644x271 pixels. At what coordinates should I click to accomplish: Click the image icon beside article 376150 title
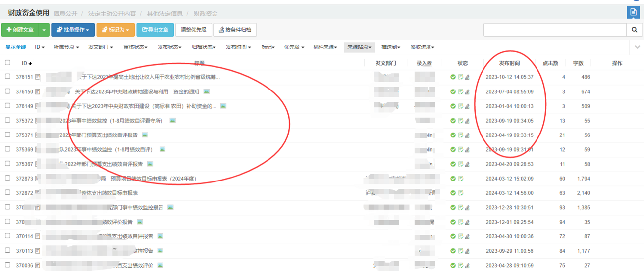(x=207, y=91)
